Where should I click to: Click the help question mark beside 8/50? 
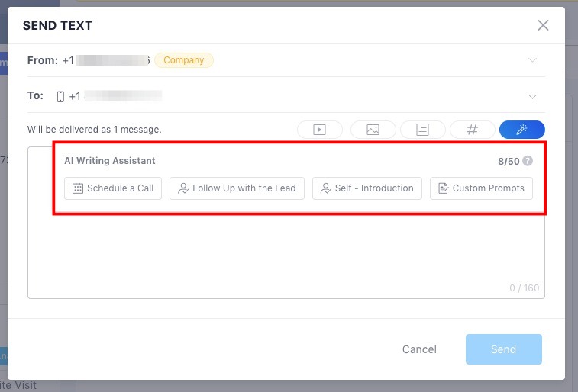[528, 161]
